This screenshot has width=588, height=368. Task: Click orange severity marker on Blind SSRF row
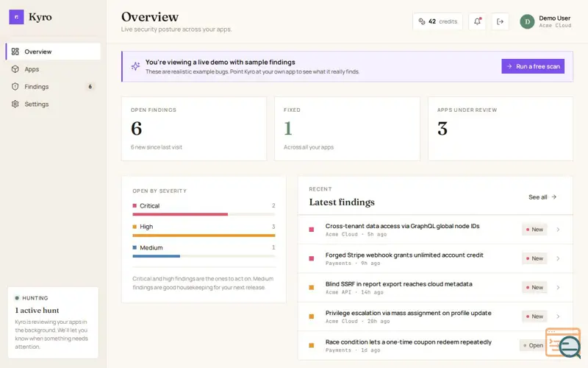(311, 288)
